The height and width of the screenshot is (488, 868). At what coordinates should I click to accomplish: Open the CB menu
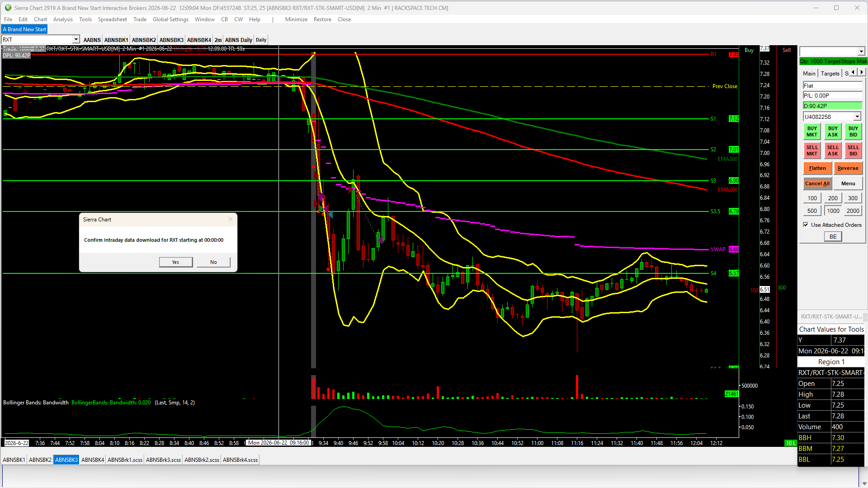coord(224,19)
